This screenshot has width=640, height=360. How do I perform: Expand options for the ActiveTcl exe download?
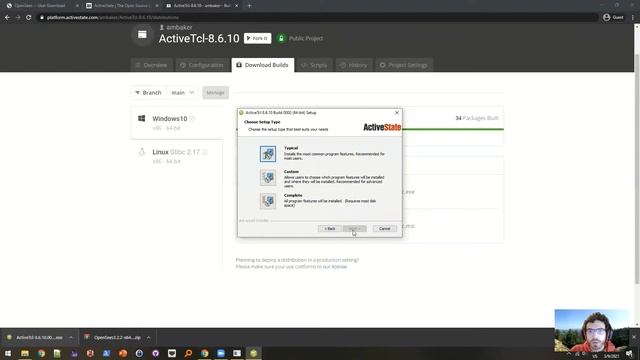point(71,338)
